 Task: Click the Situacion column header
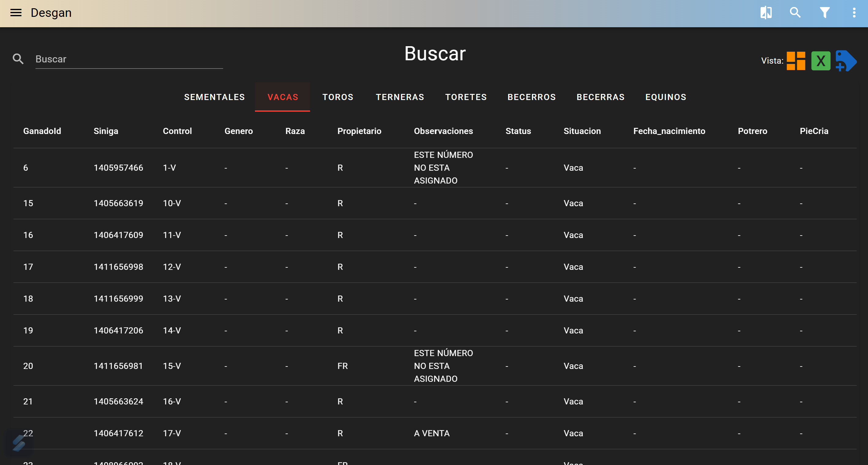[x=582, y=131]
